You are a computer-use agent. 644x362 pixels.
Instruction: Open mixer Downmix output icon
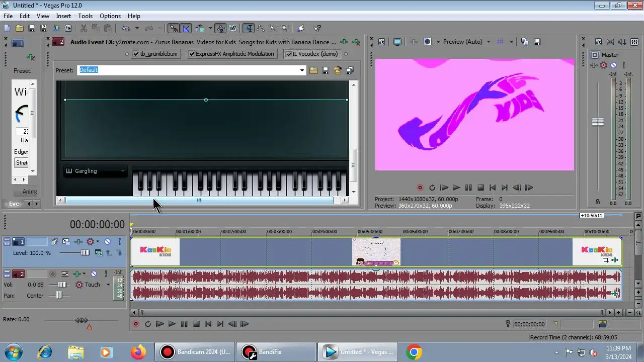[x=610, y=42]
